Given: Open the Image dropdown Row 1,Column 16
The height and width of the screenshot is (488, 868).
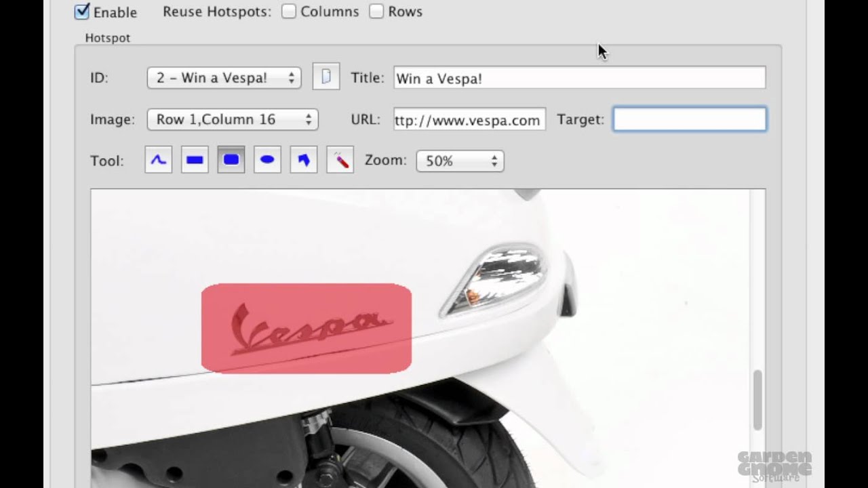Looking at the screenshot, I should 233,119.
